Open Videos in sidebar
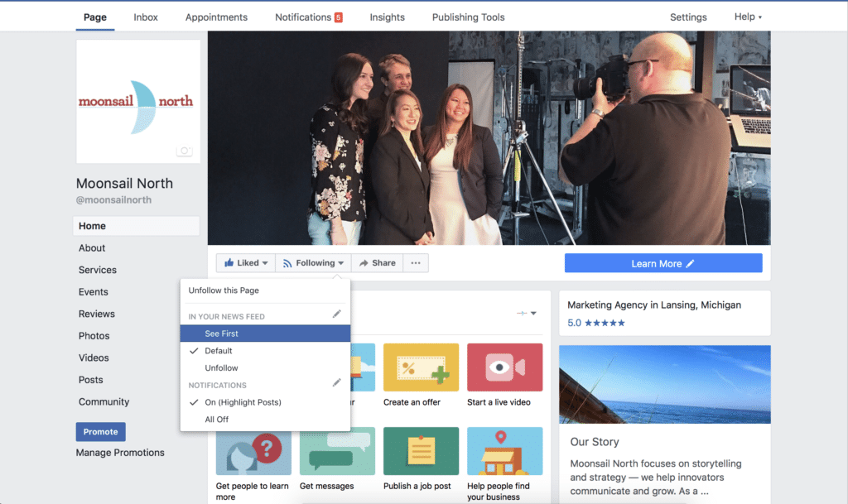Screen dimensions: 848x504 tap(94, 358)
